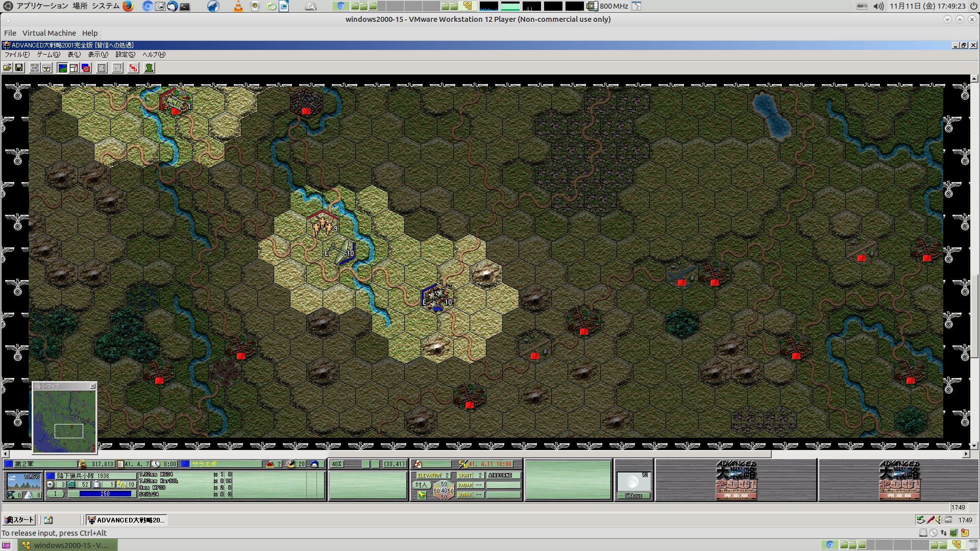The height and width of the screenshot is (551, 980).
Task: Launch VLC media player from the panel
Action: [238, 6]
